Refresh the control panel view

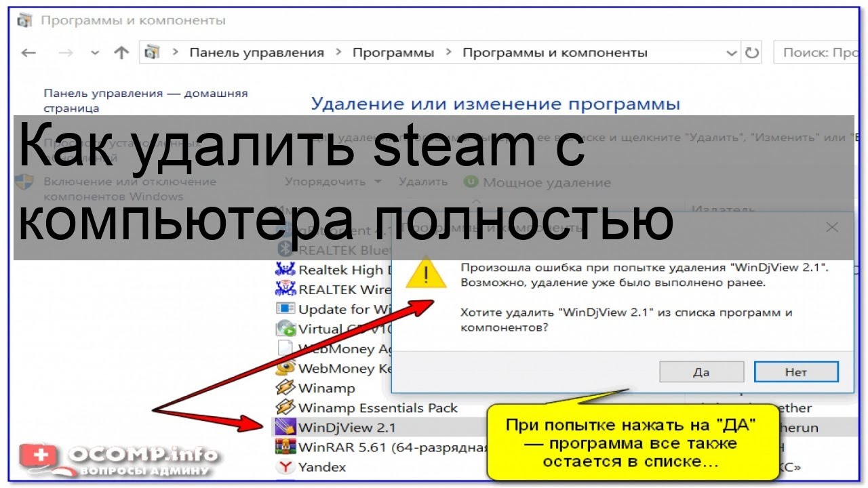[751, 53]
